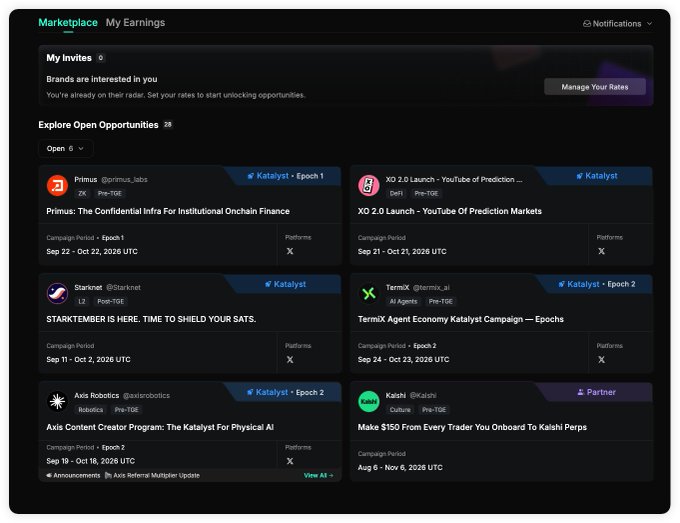Click the Katalyst Epoch 2 badge on TermiX card
This screenshot has height=523, width=680.
[597, 284]
